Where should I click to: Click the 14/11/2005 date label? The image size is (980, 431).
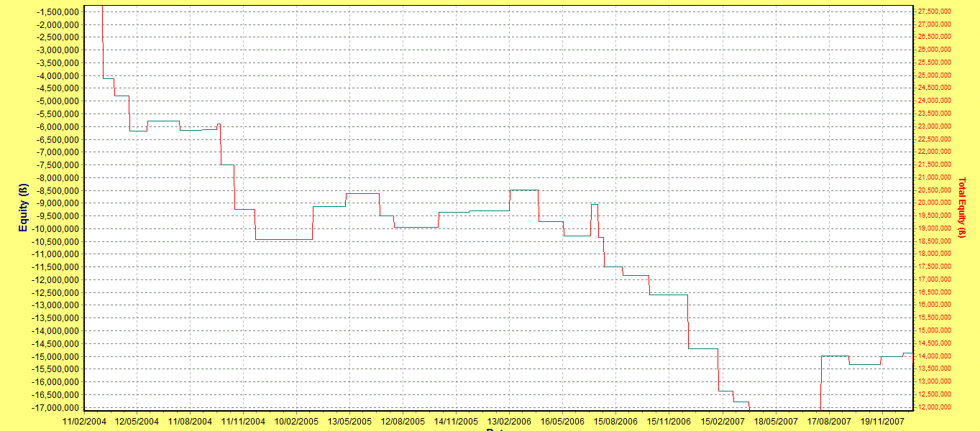[457, 421]
